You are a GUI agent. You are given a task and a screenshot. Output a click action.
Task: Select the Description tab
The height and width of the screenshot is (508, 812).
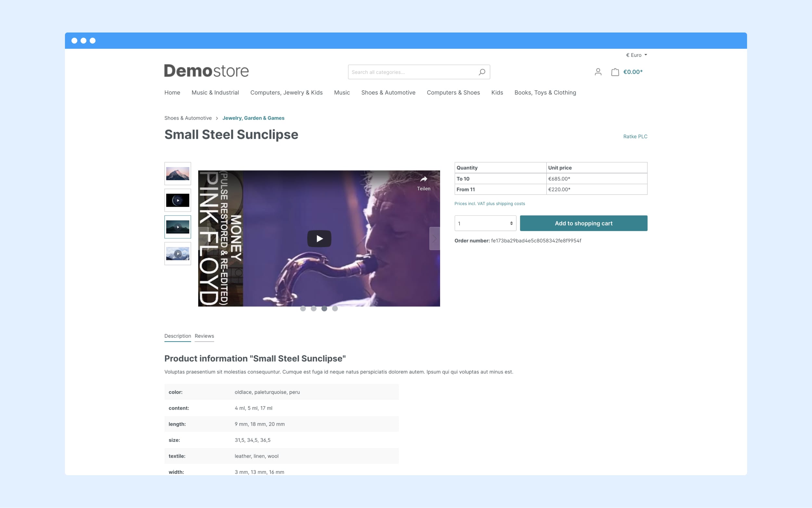pyautogui.click(x=177, y=335)
